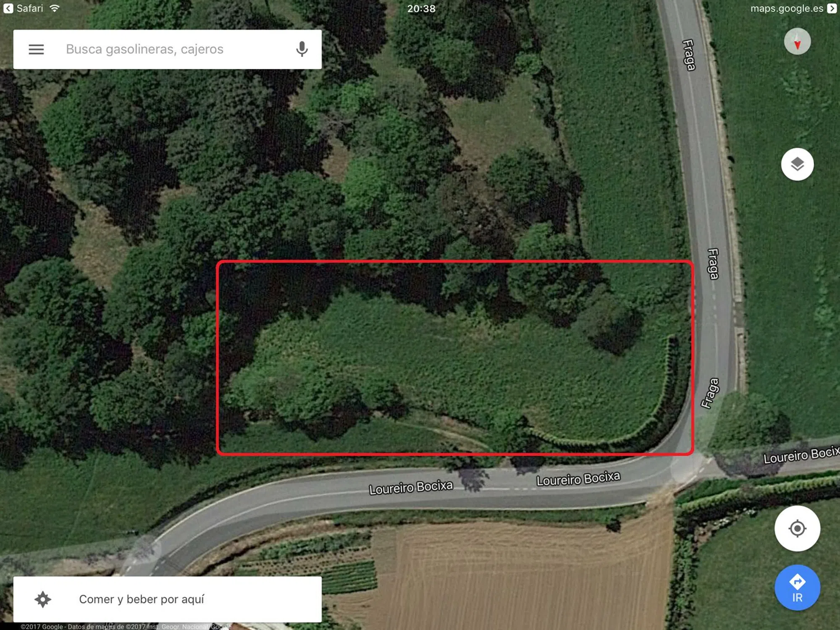The width and height of the screenshot is (840, 630).
Task: Tap the microphone voice search icon
Action: pos(302,49)
